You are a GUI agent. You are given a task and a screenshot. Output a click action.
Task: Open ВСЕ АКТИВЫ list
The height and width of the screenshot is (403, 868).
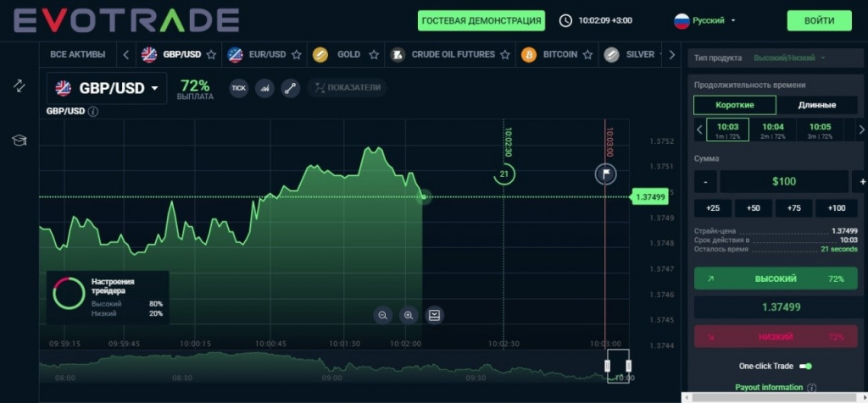point(77,55)
